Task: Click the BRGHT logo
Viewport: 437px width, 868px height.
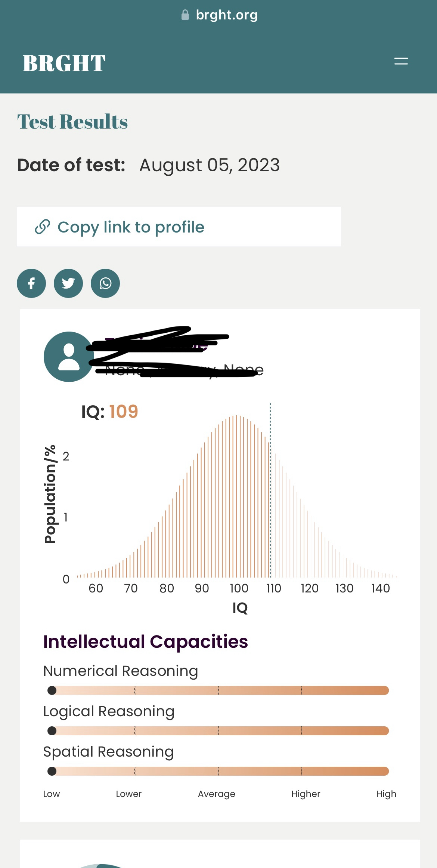Action: pyautogui.click(x=64, y=63)
